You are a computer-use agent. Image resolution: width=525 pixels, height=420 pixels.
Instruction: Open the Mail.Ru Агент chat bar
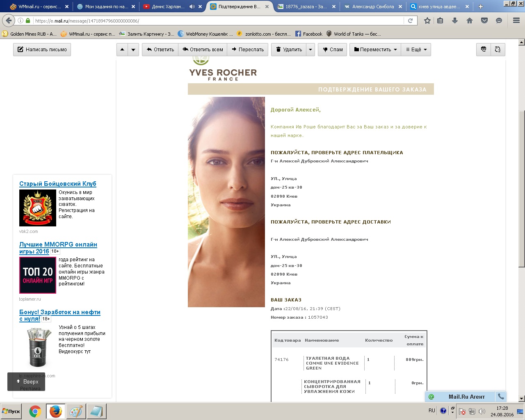point(461,397)
